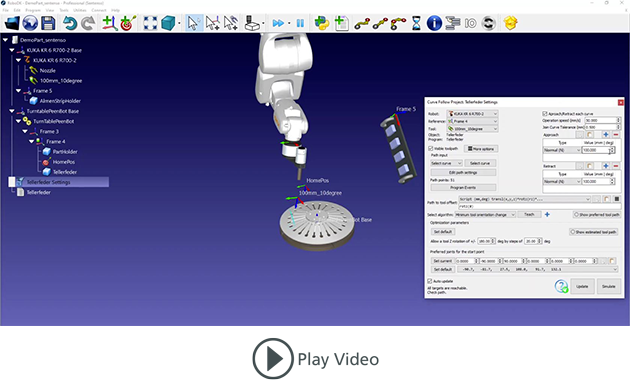630x384 pixels.
Task: Add Python program via Python icon
Action: pyautogui.click(x=321, y=23)
